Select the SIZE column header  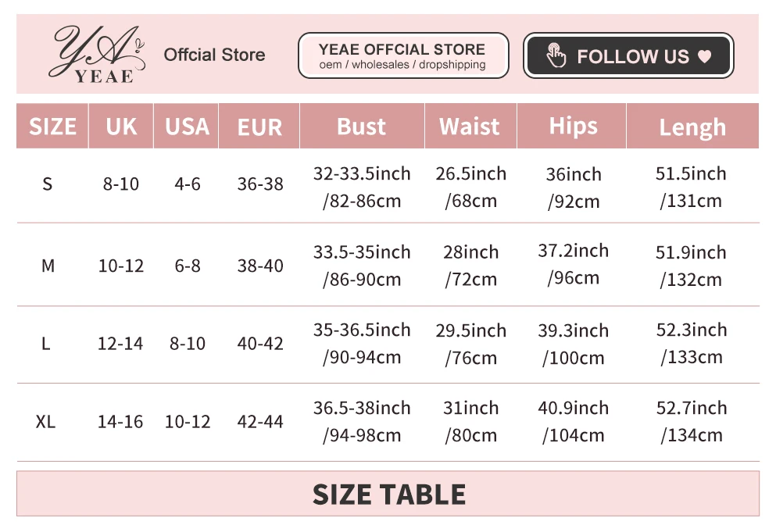click(52, 127)
